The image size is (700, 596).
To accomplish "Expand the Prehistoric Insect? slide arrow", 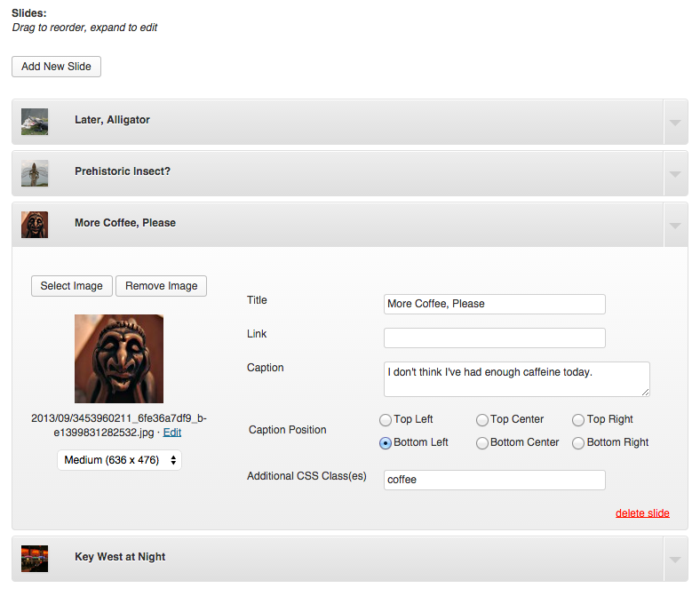I will (675, 174).
